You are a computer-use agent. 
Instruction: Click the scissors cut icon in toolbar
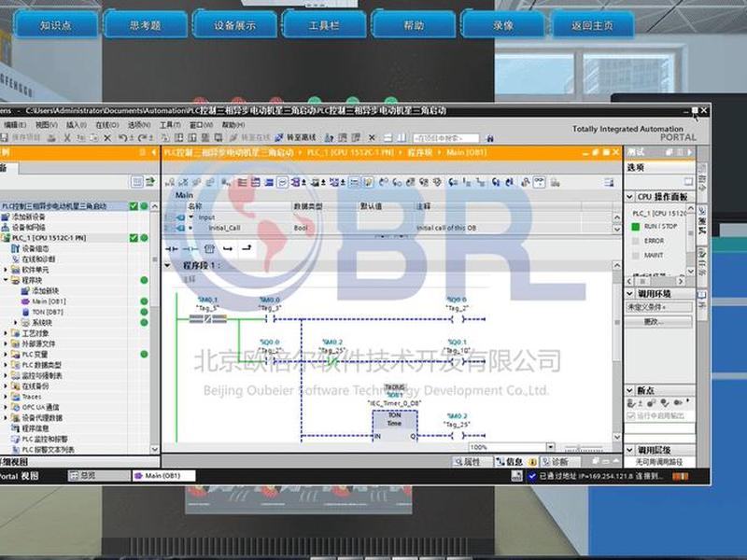pos(67,137)
